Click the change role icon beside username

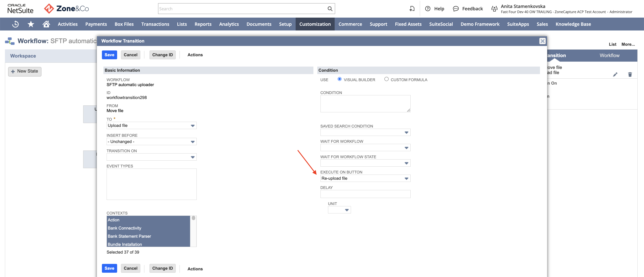pyautogui.click(x=494, y=9)
